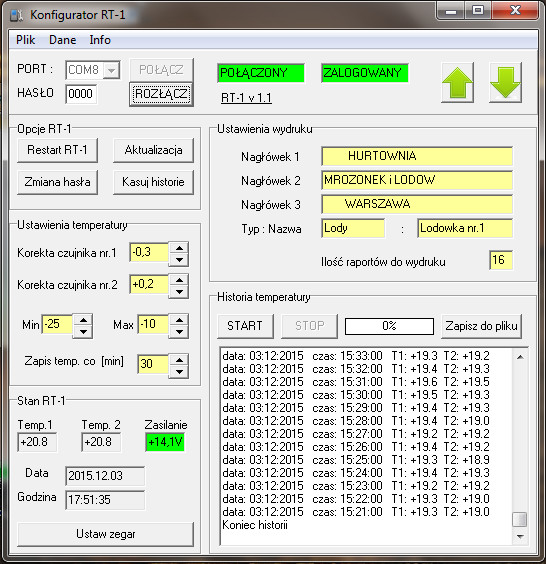Click the Konfigurator app icon in title bar
546x564 pixels.
[17, 15]
